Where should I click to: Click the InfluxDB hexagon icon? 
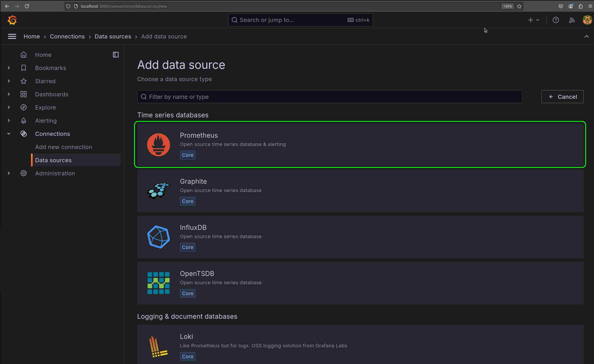pos(158,237)
